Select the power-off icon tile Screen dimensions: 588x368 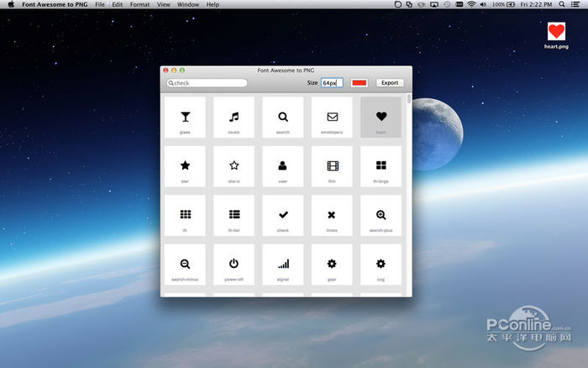coord(234,264)
